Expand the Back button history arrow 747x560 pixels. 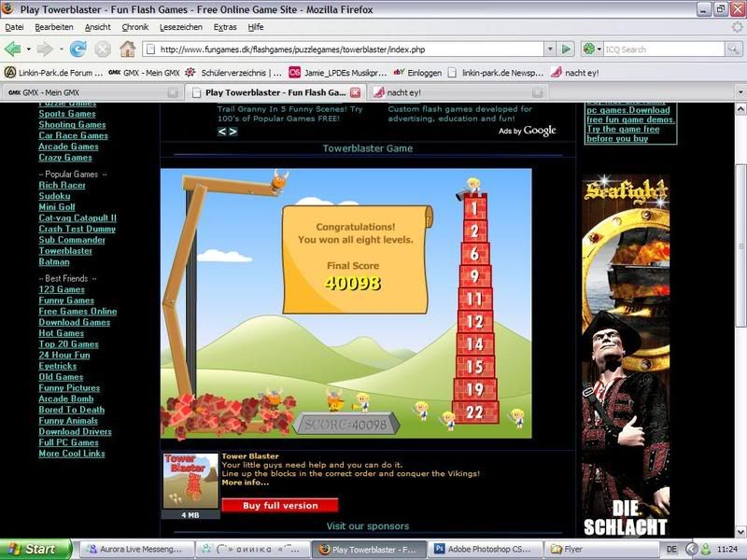(27, 49)
